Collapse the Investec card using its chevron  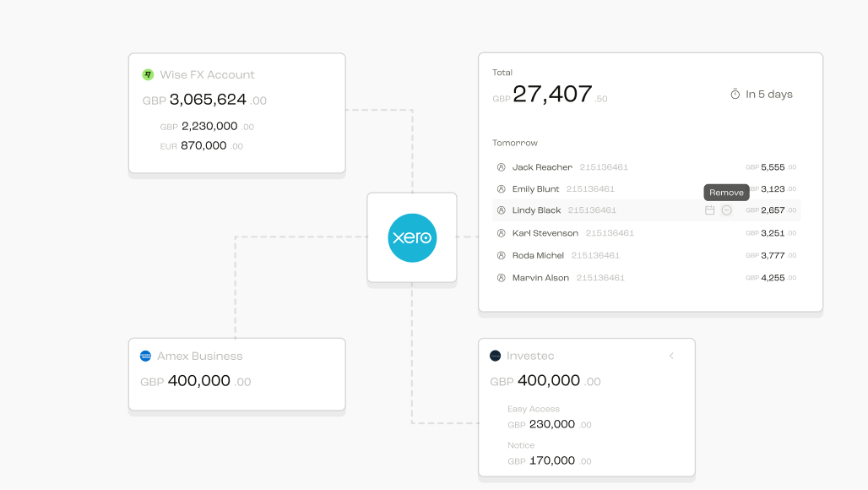click(x=671, y=356)
